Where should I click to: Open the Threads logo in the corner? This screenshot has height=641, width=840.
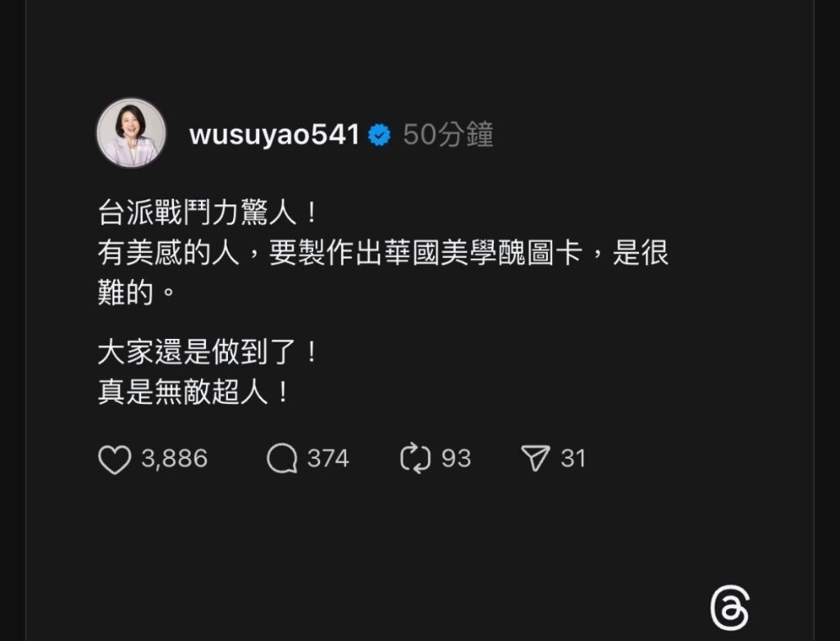point(729,608)
